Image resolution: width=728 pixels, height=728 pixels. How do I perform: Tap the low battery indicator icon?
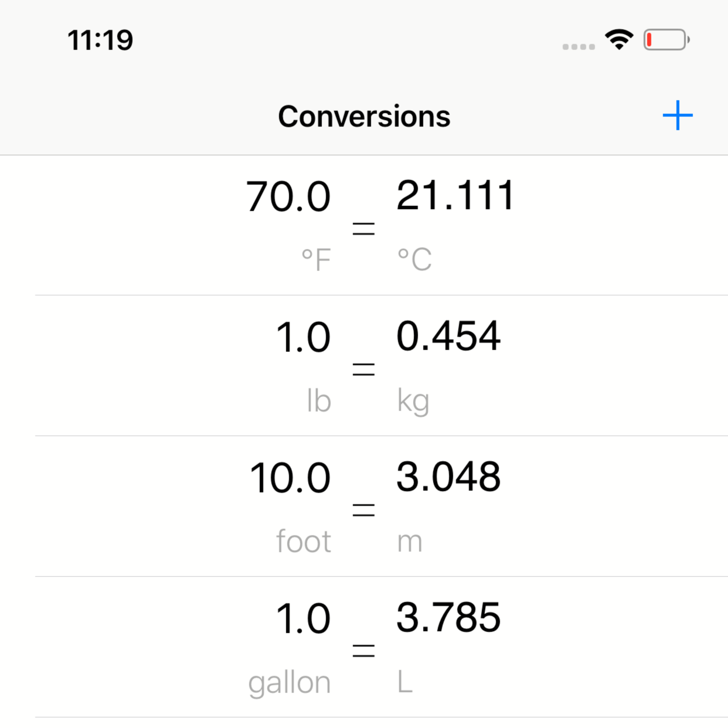pos(666,40)
